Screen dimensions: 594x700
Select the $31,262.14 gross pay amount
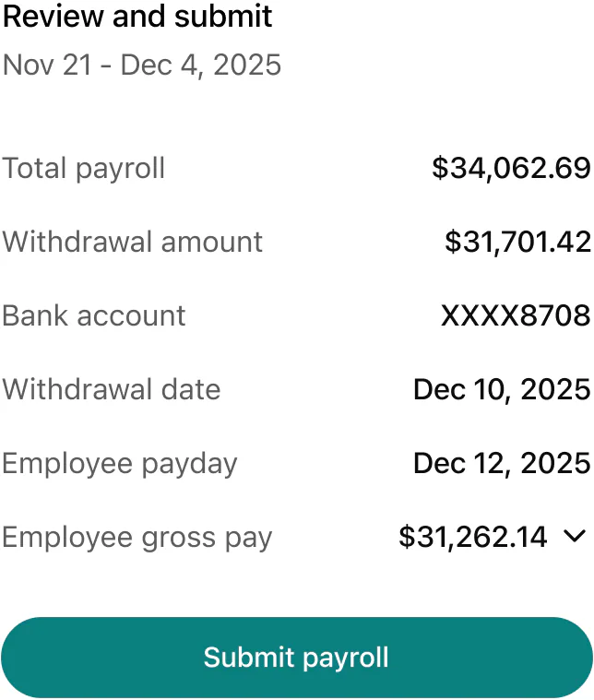[473, 537]
